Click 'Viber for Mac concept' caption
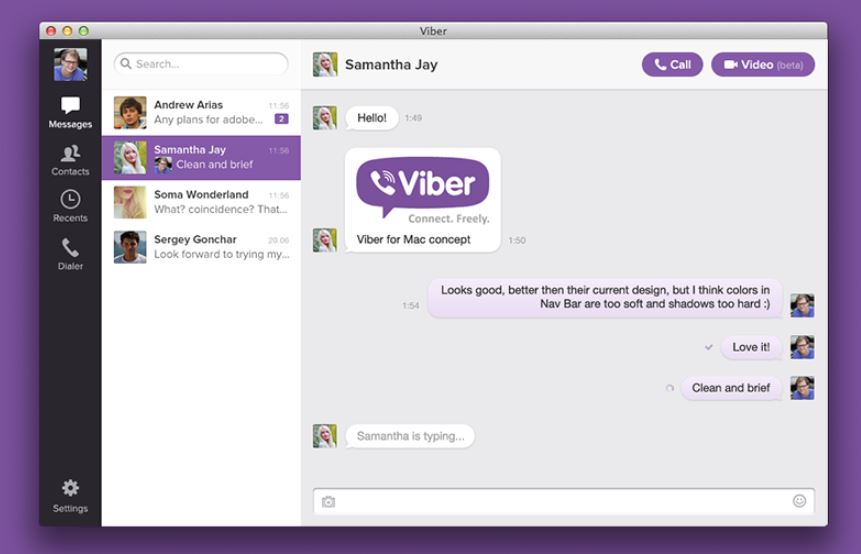This screenshot has height=554, width=861. click(413, 239)
